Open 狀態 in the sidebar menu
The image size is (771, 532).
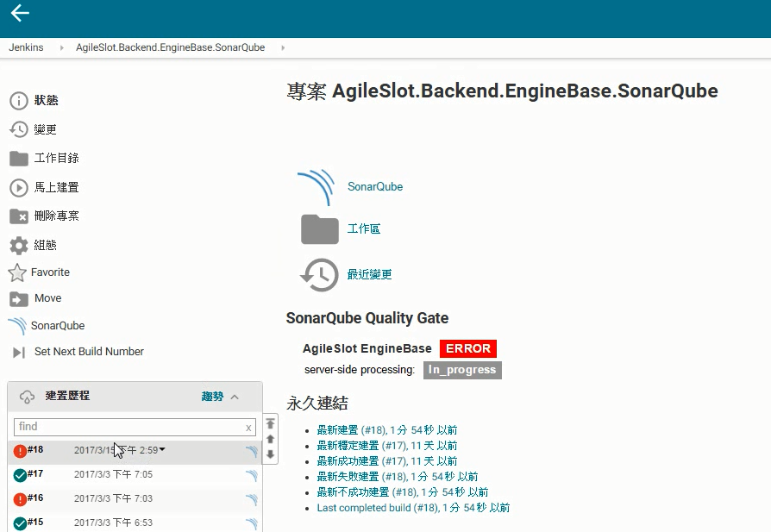[47, 101]
